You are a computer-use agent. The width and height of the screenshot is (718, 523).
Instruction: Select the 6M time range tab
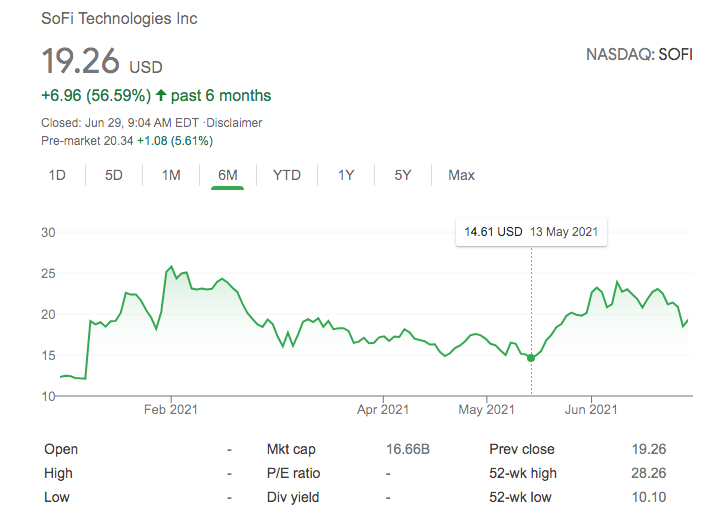tap(228, 175)
